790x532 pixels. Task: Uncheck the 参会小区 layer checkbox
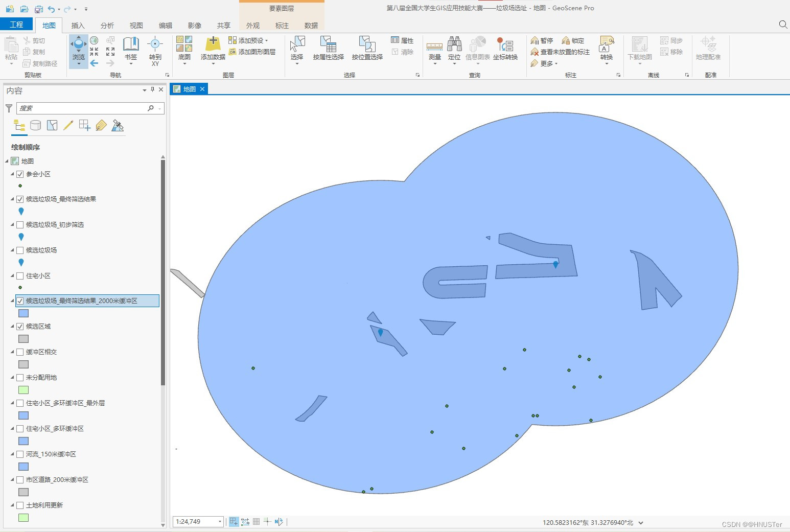20,174
